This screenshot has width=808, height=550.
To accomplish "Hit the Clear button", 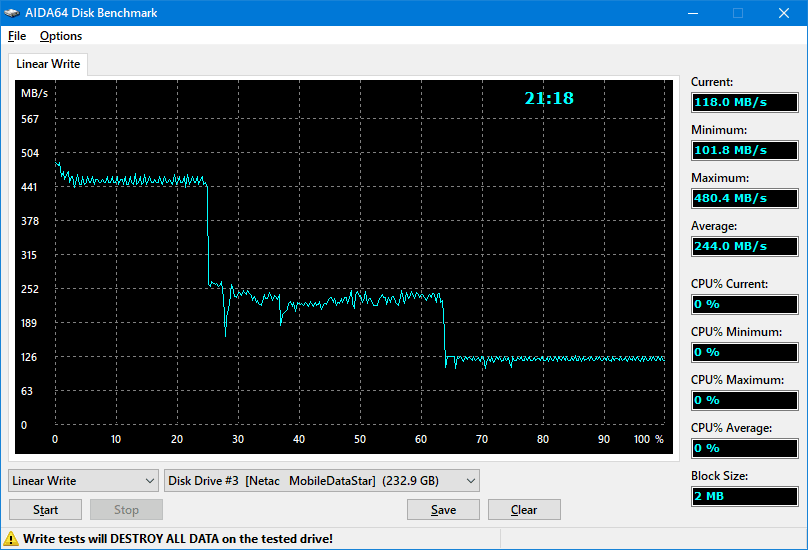I will click(x=524, y=510).
